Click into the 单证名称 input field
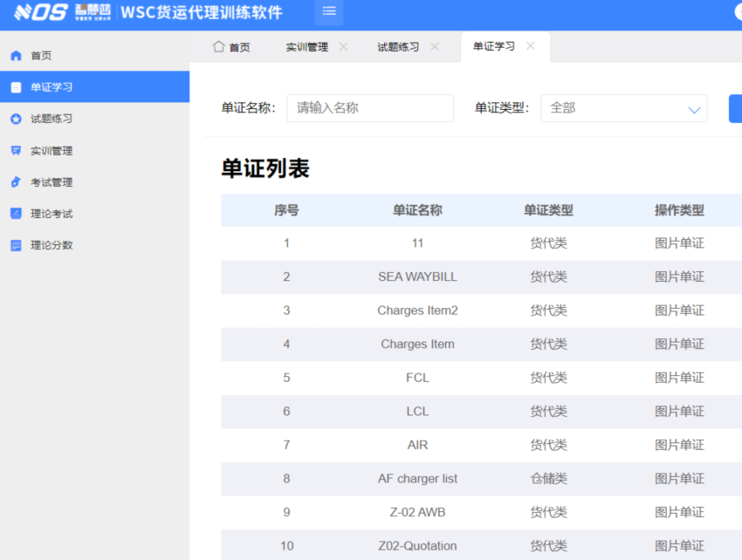The image size is (742, 560). tap(370, 108)
